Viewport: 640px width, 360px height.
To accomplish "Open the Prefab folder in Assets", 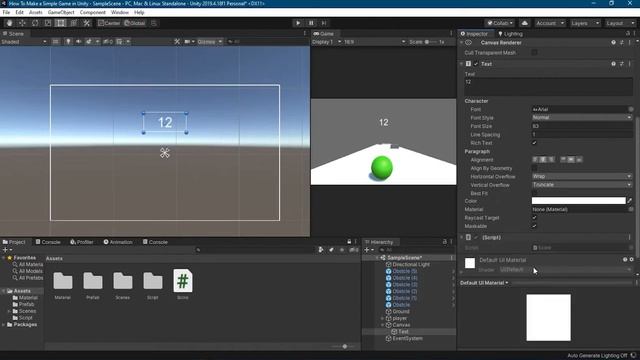I will 93,284.
